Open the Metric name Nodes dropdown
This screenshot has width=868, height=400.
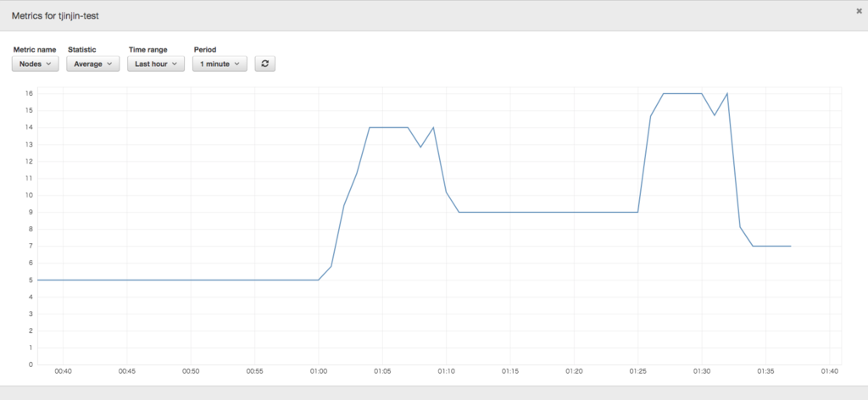tap(35, 64)
